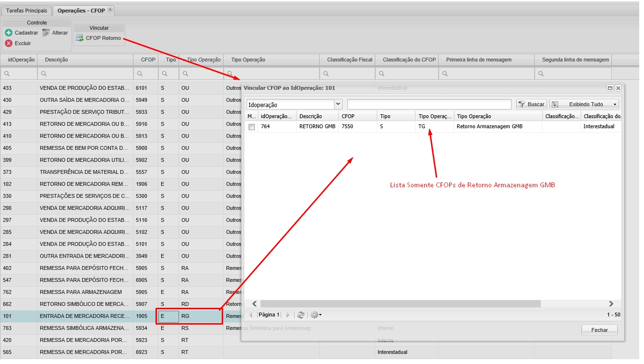Image resolution: width=644 pixels, height=364 pixels.
Task: Select 'PRESTAÇÃO DE SERVIÇO TRIBUT...' row
Action: 120,112
